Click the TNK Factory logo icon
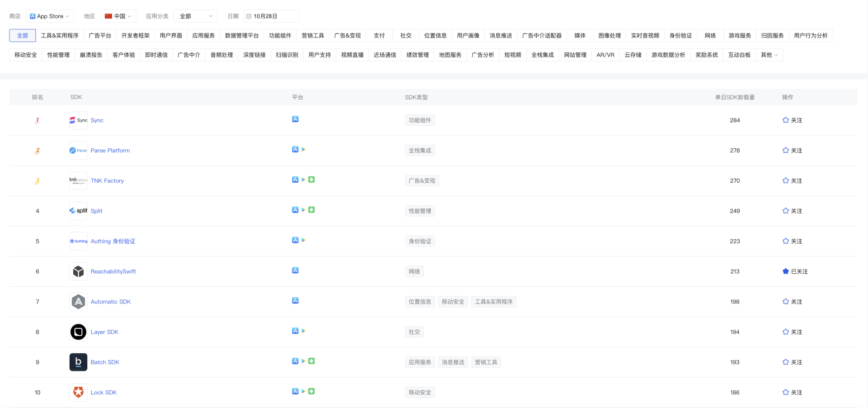 [78, 180]
